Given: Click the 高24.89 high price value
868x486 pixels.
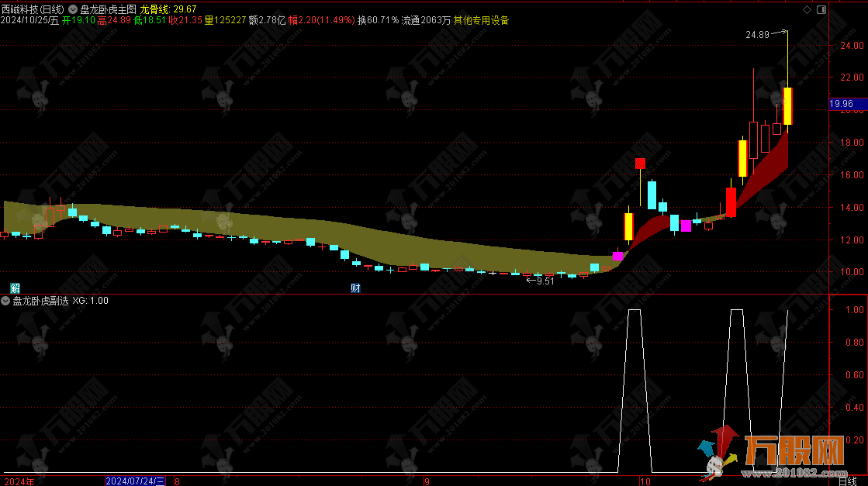Looking at the screenshot, I should pyautogui.click(x=114, y=20).
